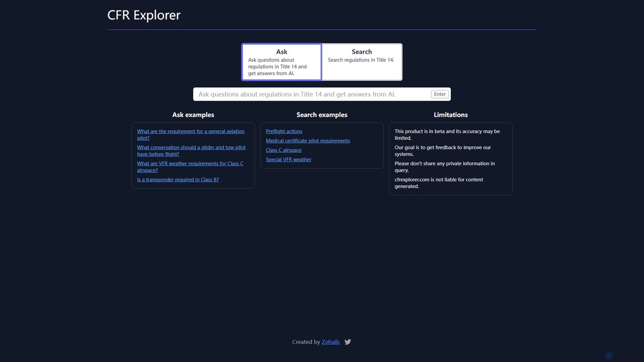Click 'This product is in beta' text
The height and width of the screenshot is (362, 644).
pyautogui.click(x=447, y=134)
